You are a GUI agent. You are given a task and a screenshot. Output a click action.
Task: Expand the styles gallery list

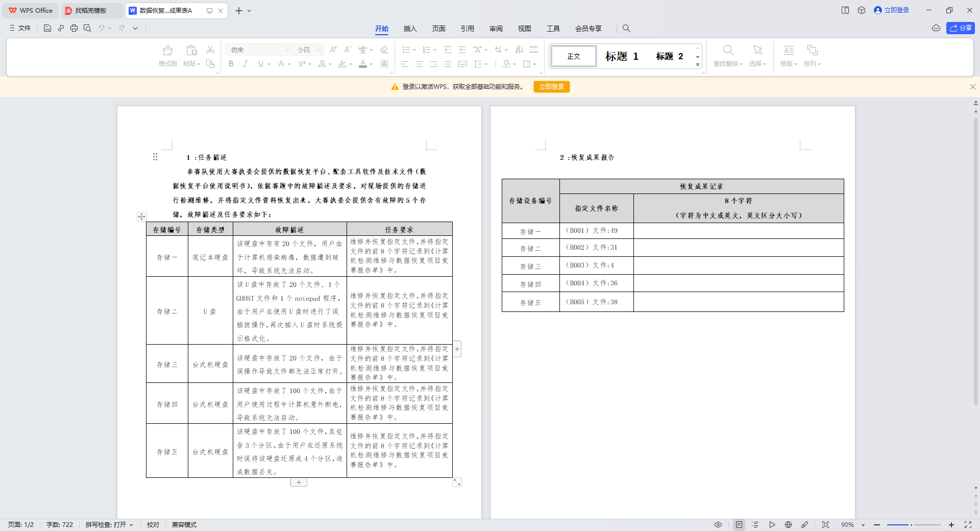point(698,65)
